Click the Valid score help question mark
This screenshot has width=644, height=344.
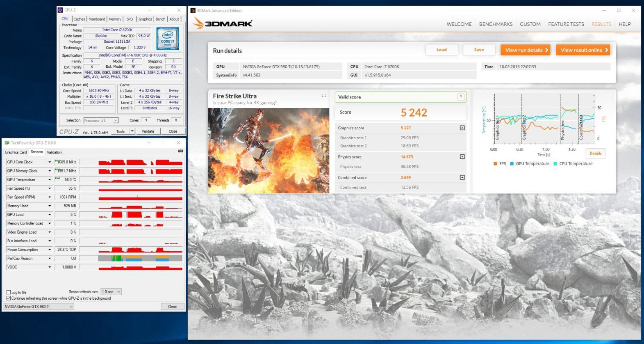pyautogui.click(x=461, y=97)
